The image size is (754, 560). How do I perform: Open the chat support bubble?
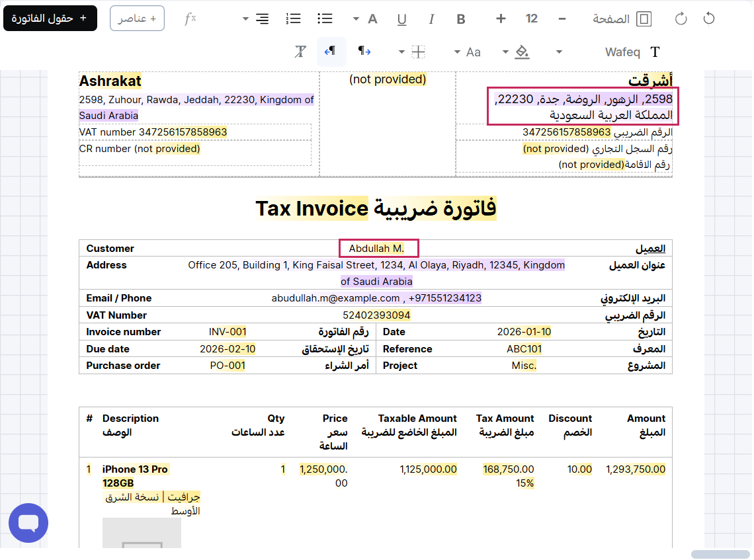click(28, 523)
